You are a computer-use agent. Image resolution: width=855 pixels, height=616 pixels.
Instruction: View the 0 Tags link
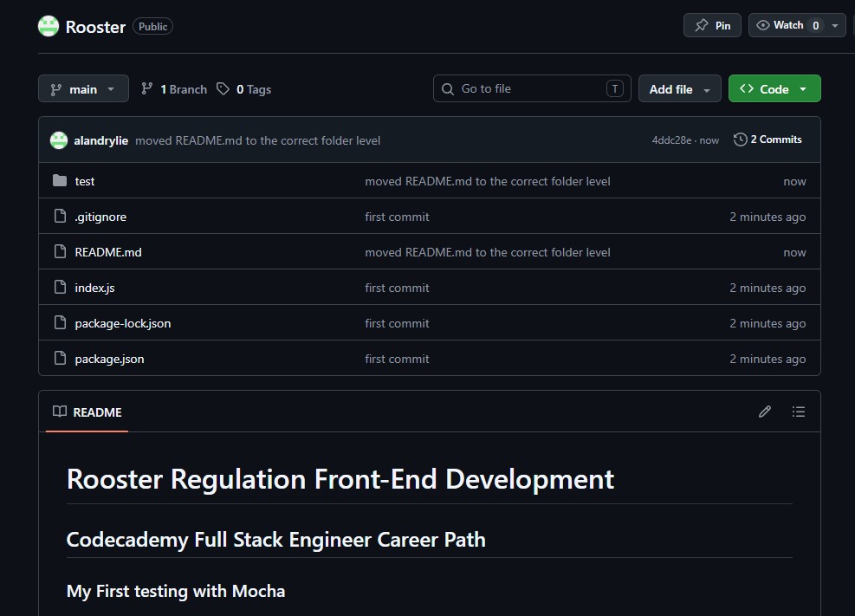243,89
